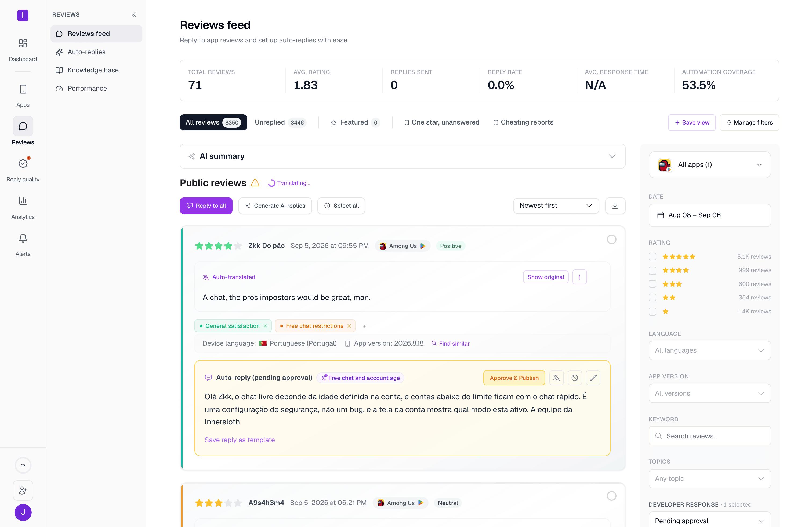Click the warning triangle beside Public reviews

[x=255, y=183]
